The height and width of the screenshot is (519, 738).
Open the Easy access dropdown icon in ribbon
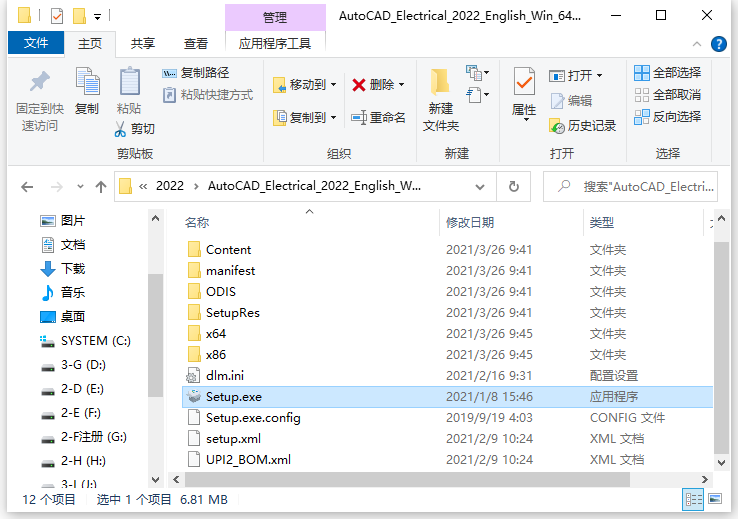(x=477, y=95)
